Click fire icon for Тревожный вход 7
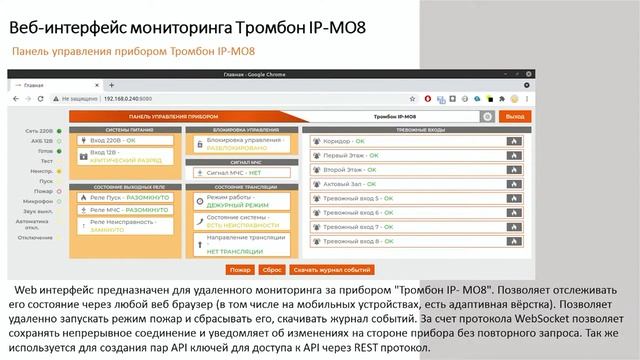Image resolution: width=640 pixels, height=360 pixels. pos(514,227)
